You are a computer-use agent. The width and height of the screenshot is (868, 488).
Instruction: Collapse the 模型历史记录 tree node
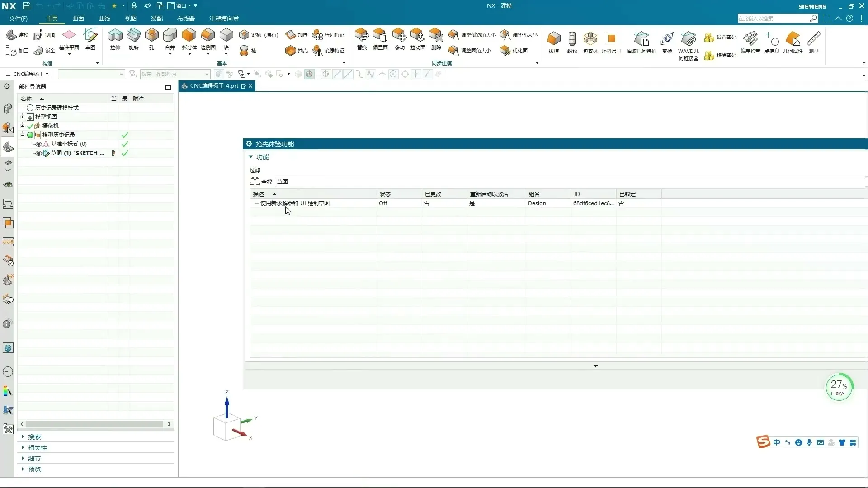click(x=22, y=135)
